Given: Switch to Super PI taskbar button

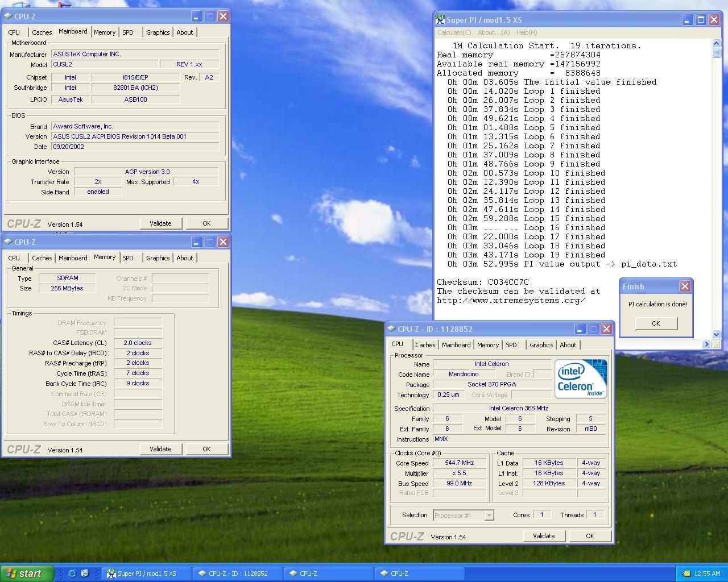Looking at the screenshot, I should click(147, 573).
